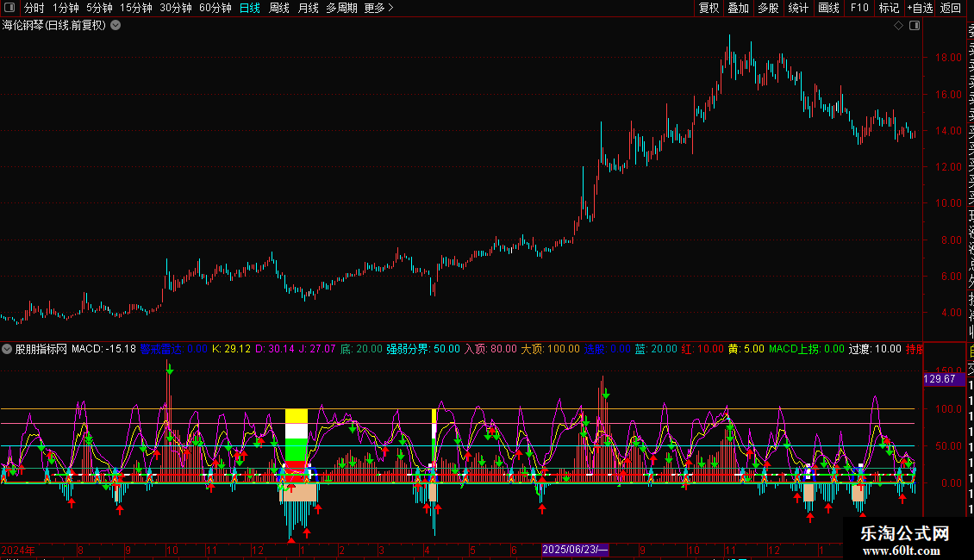The width and height of the screenshot is (974, 560).
Task: Click the J: 27.07 value
Action: tap(317, 349)
